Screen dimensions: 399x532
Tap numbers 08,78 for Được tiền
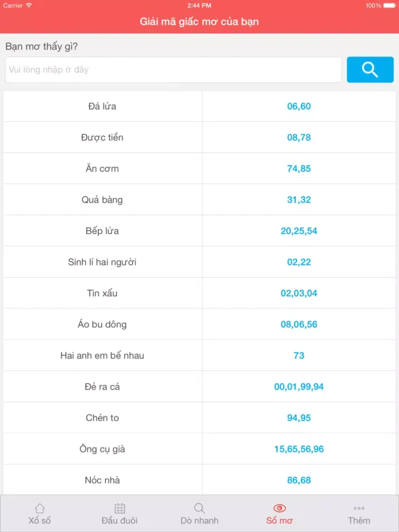(299, 137)
